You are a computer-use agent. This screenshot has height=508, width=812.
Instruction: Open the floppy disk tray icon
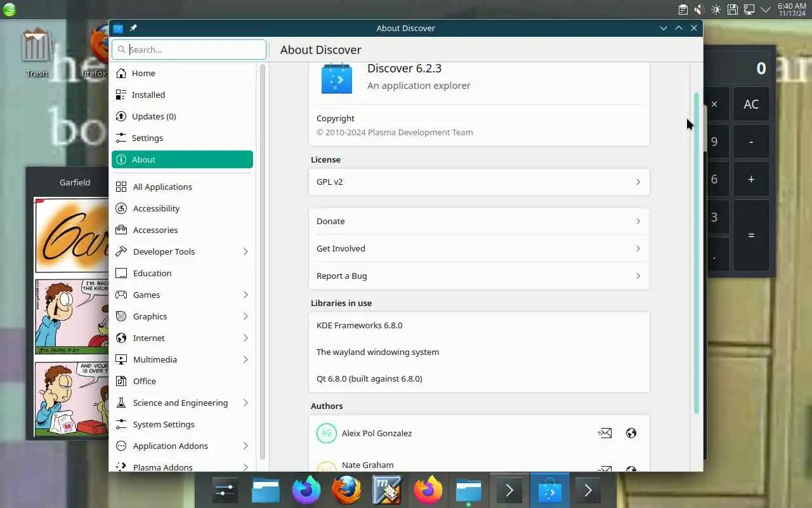[x=732, y=10]
